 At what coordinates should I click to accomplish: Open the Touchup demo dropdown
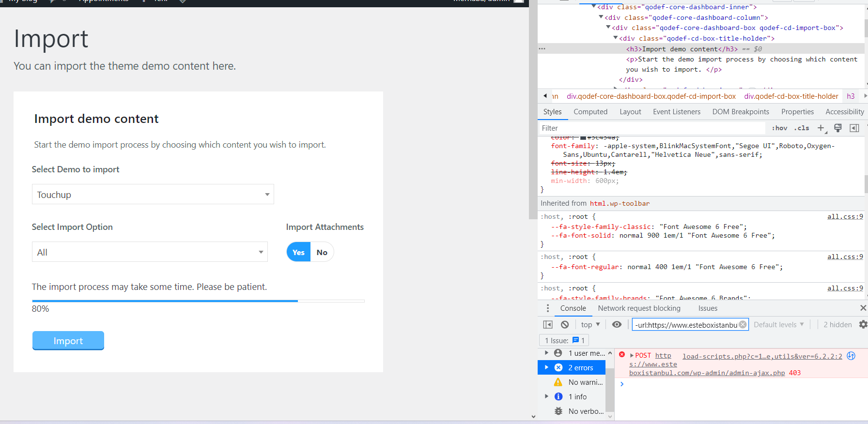pyautogui.click(x=153, y=195)
